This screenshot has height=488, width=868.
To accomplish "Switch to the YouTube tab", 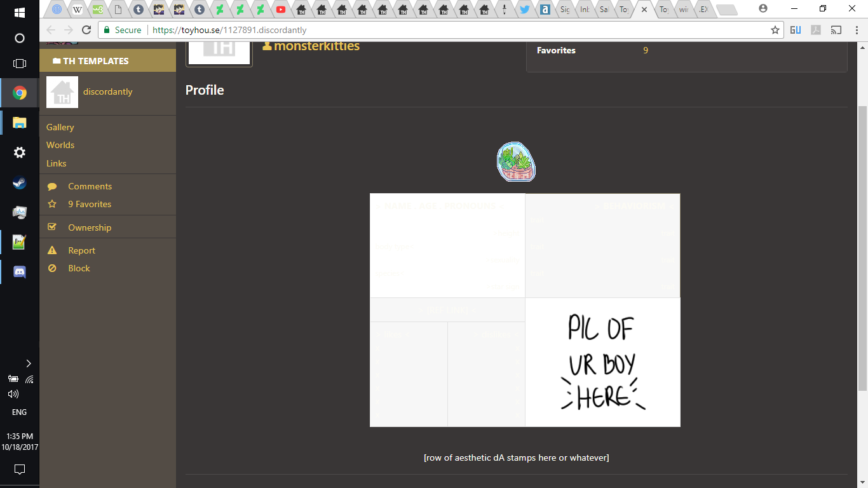I will click(x=280, y=10).
